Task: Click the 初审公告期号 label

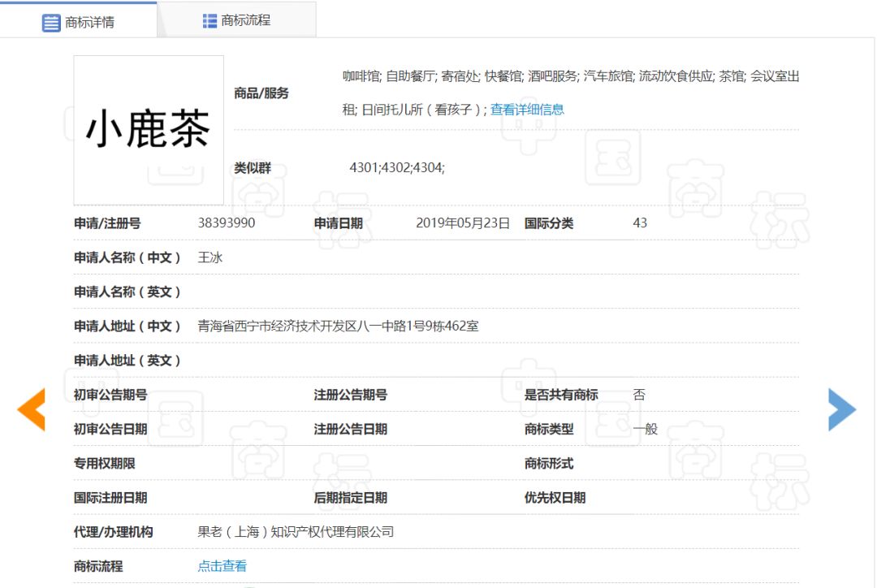Action: 110,395
